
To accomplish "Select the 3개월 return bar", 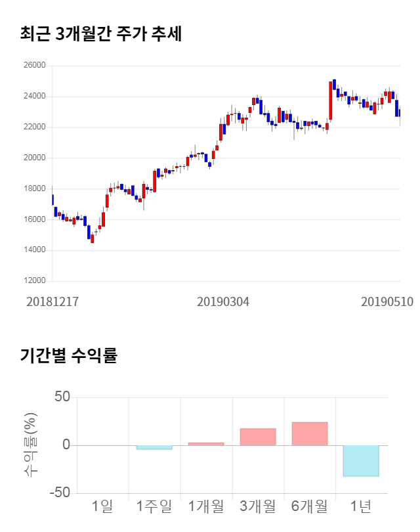I will click(258, 437).
